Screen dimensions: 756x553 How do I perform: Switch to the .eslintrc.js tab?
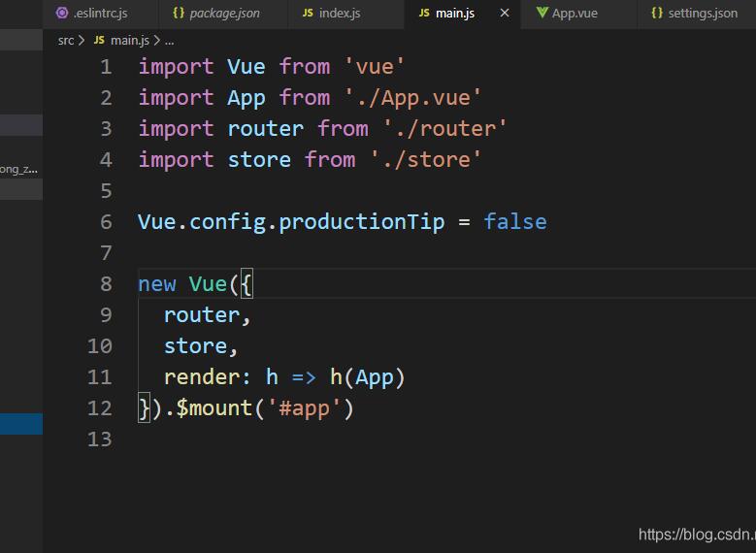[x=100, y=14]
